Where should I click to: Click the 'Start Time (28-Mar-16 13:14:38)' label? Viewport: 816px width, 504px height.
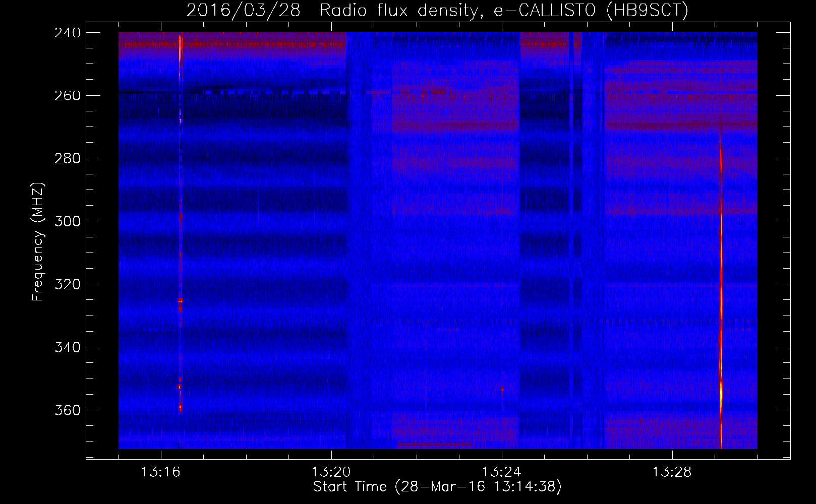point(437,487)
